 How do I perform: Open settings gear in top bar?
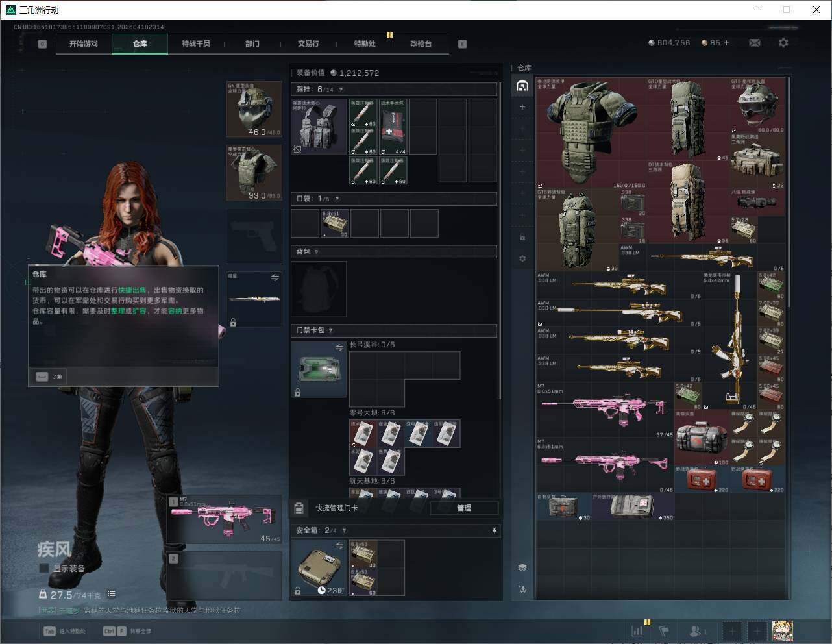tap(783, 43)
